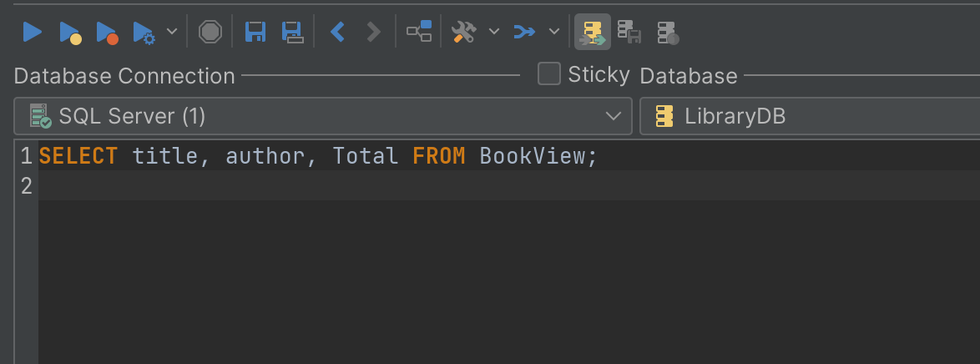Screen dimensions: 980x364
Task: Run query with yellow dot play icon
Action: pos(70,32)
